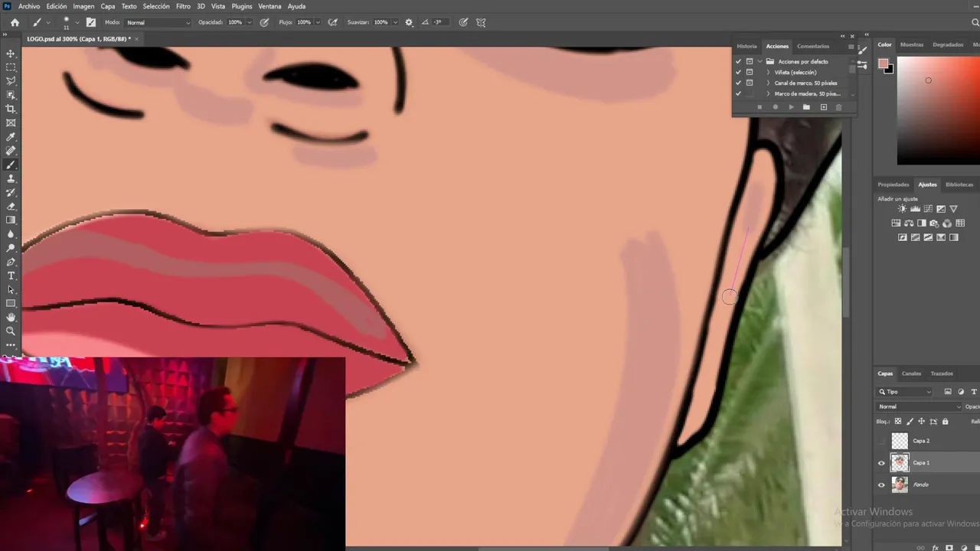Image resolution: width=980 pixels, height=551 pixels.
Task: Go to Photoshop Home screen icon
Action: (x=15, y=22)
